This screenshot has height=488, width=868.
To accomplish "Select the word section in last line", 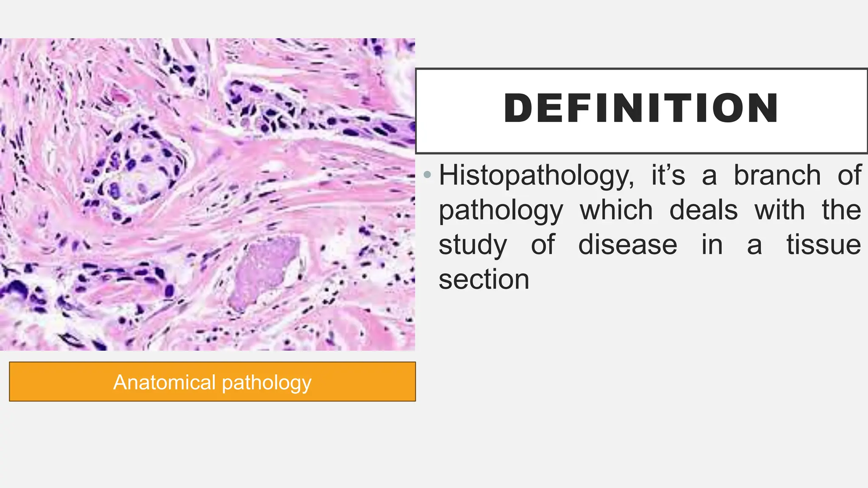I will pos(484,280).
